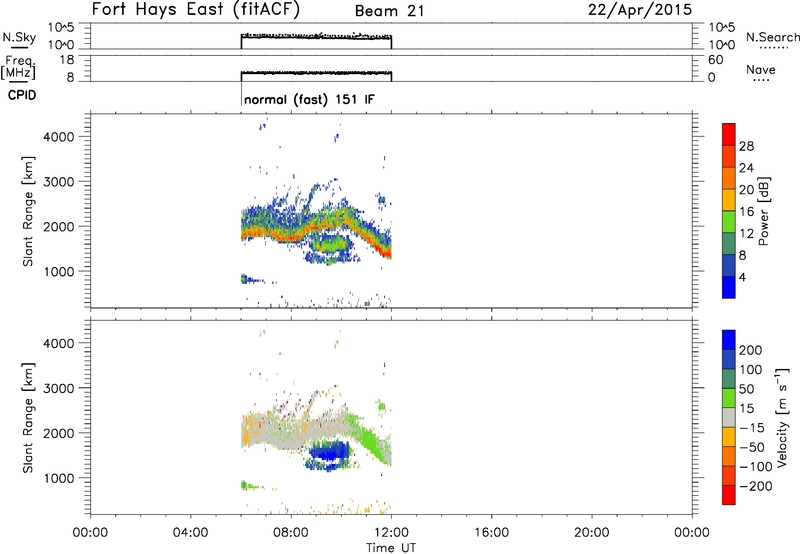The width and height of the screenshot is (800, 554).
Task: Click the 'Freq. [MHz]' axis label
Action: [x=18, y=67]
